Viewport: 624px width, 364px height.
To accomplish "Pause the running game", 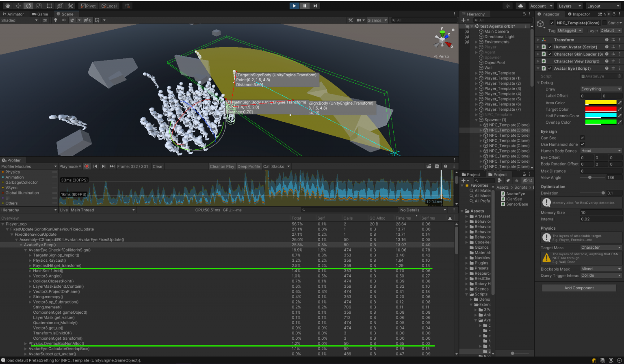I will click(305, 6).
